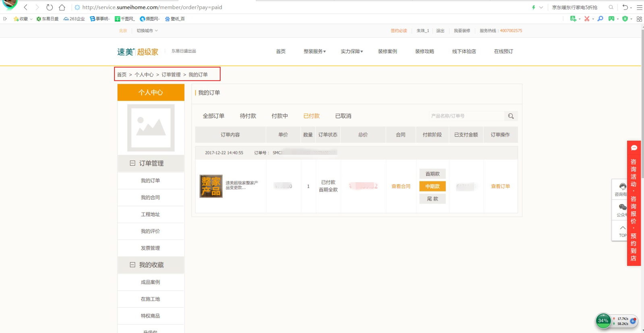Screen dimensions: 644x333
Task: Expand the yen shield dropdown arrow
Action: [631, 19]
